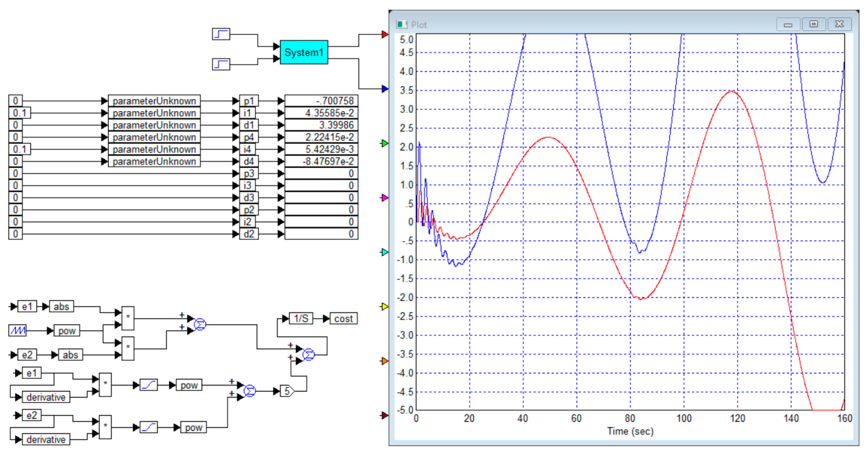Click the green plot input connector
The height and width of the screenshot is (453, 868).
(x=384, y=143)
